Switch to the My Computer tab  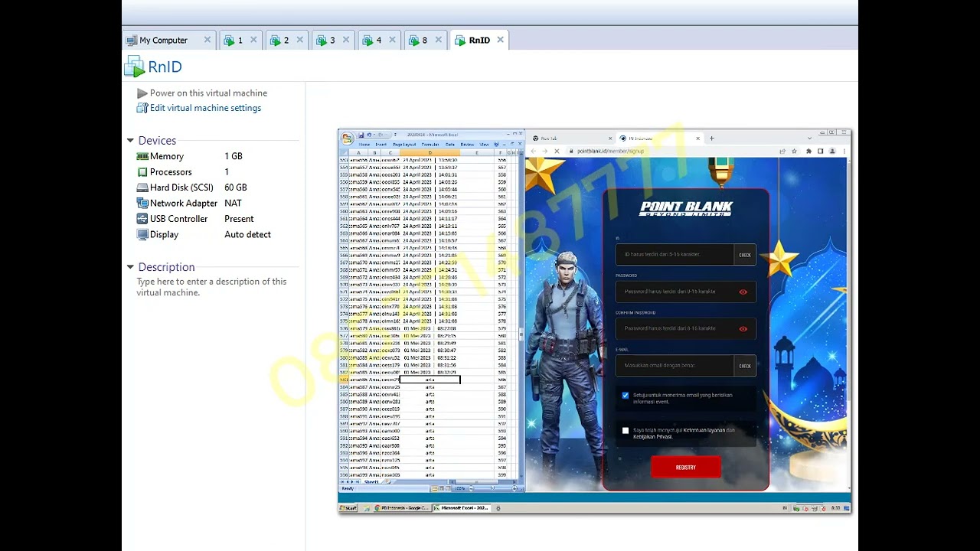pyautogui.click(x=163, y=41)
